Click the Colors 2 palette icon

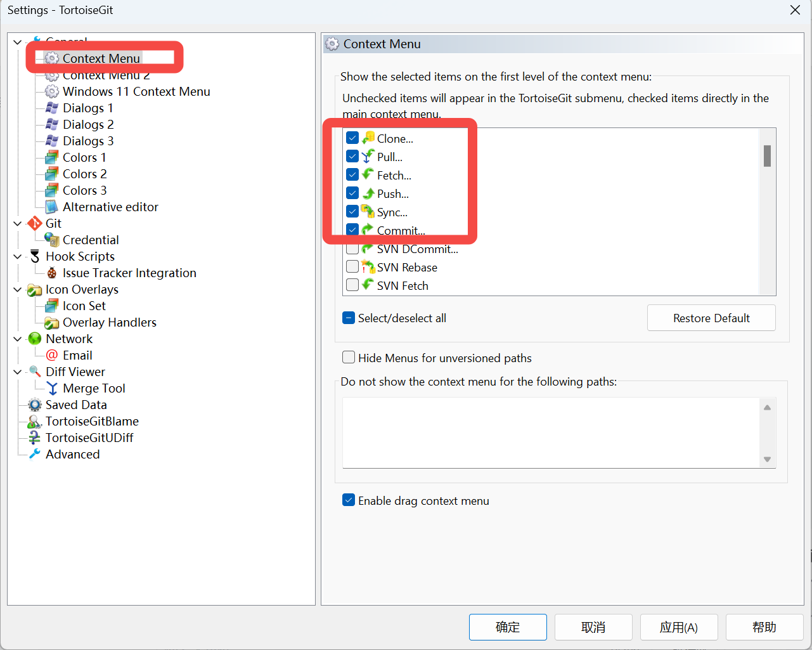click(x=52, y=174)
